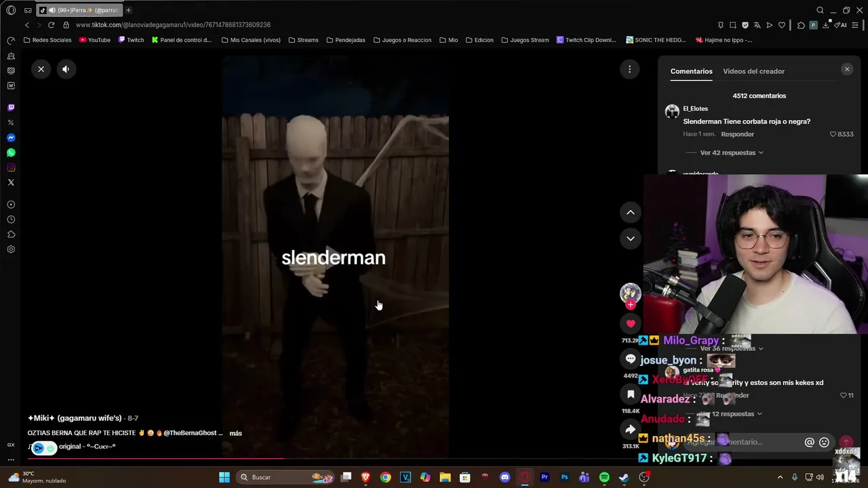Open the Pendejadas bookmark folder
Viewport: 868px width, 488px height.
(x=346, y=40)
